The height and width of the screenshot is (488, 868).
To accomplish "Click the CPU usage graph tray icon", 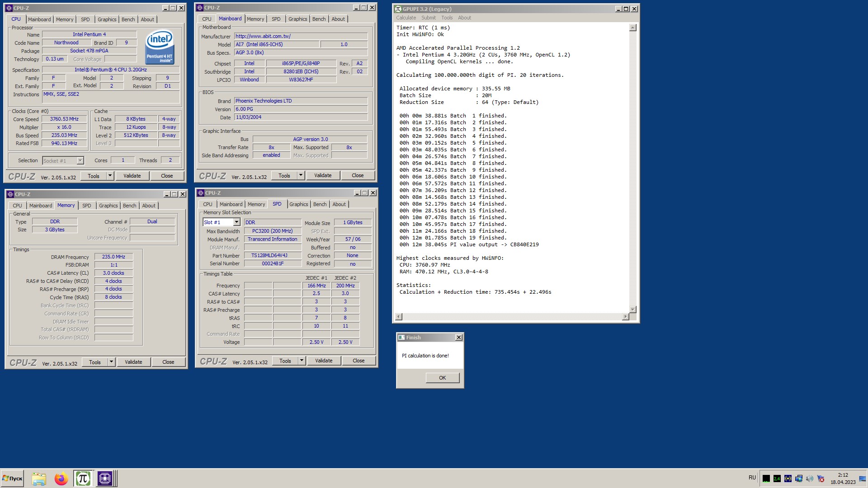I will click(766, 479).
